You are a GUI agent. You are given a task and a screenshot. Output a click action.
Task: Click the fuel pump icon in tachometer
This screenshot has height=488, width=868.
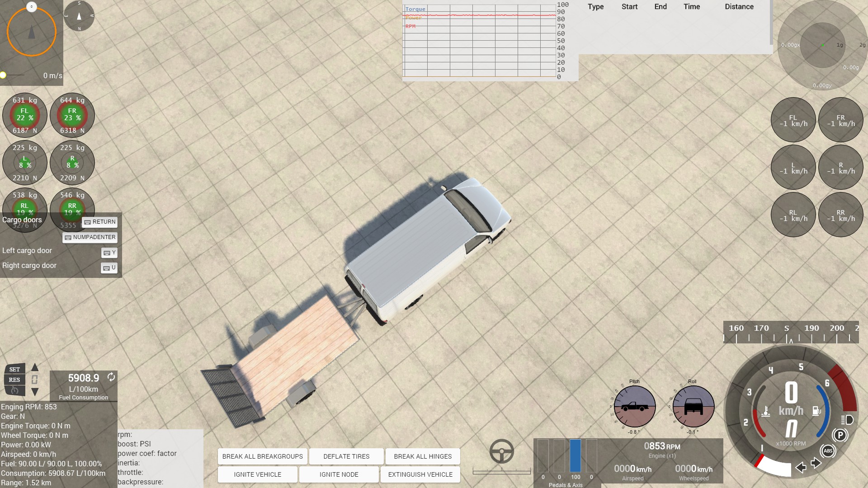pyautogui.click(x=816, y=411)
